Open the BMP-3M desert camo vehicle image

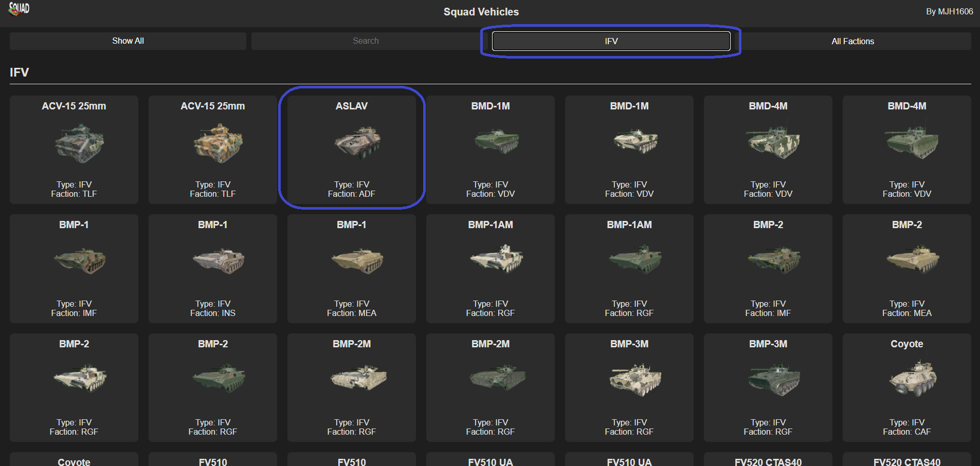tap(635, 380)
